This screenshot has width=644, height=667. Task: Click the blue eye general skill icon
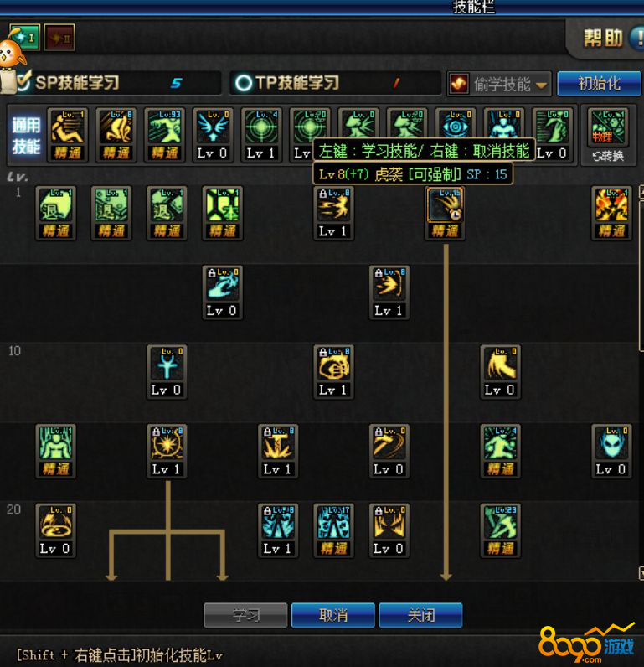(456, 127)
